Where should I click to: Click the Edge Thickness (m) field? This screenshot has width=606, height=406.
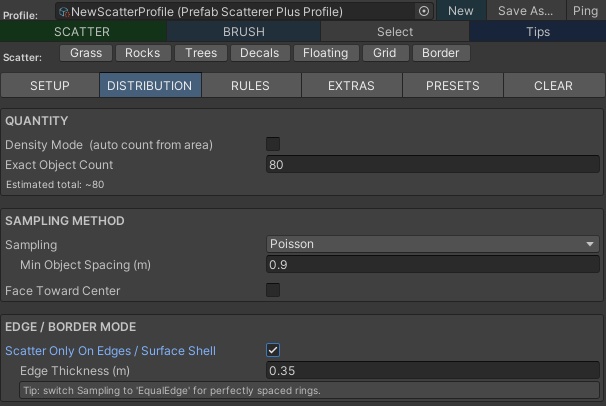(x=432, y=370)
